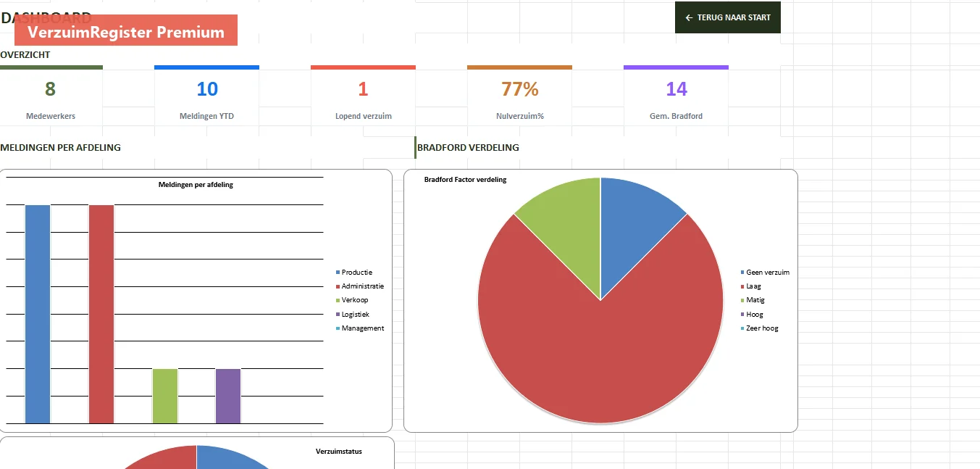Click the Lopend verzuim label
The image size is (980, 469).
coord(363,116)
